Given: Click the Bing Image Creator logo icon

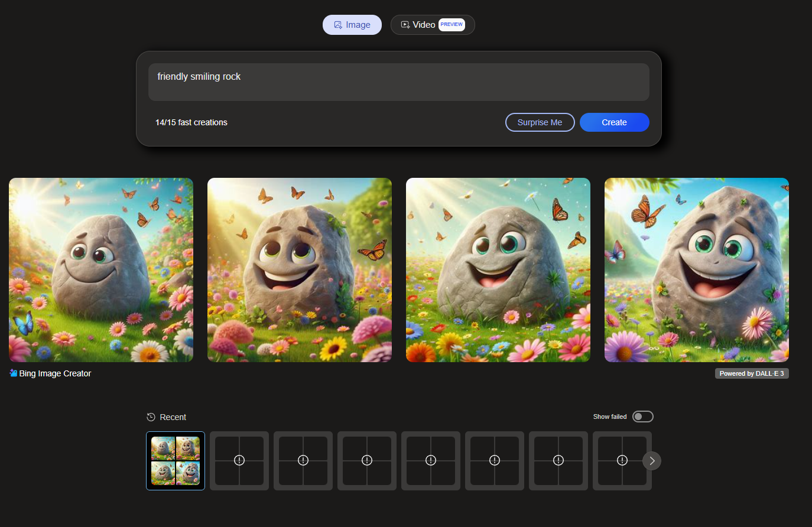Looking at the screenshot, I should [x=13, y=373].
